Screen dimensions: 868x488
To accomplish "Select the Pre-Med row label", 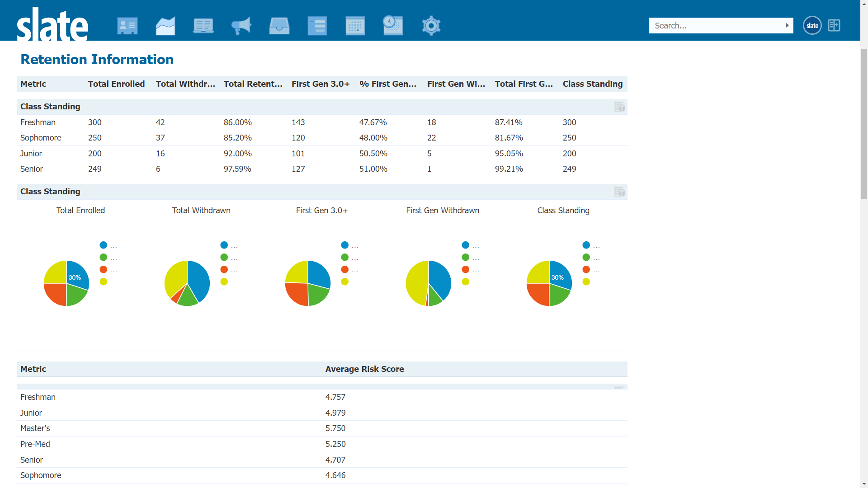I will (x=35, y=444).
